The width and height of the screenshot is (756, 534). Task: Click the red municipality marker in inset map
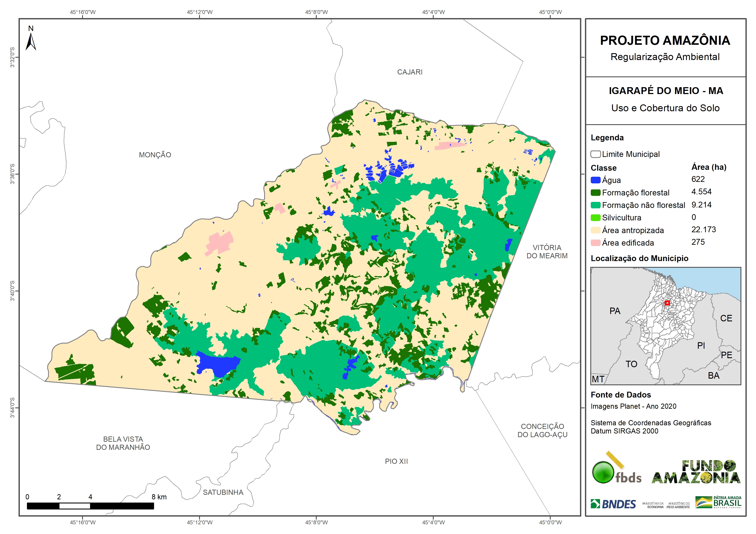[667, 303]
